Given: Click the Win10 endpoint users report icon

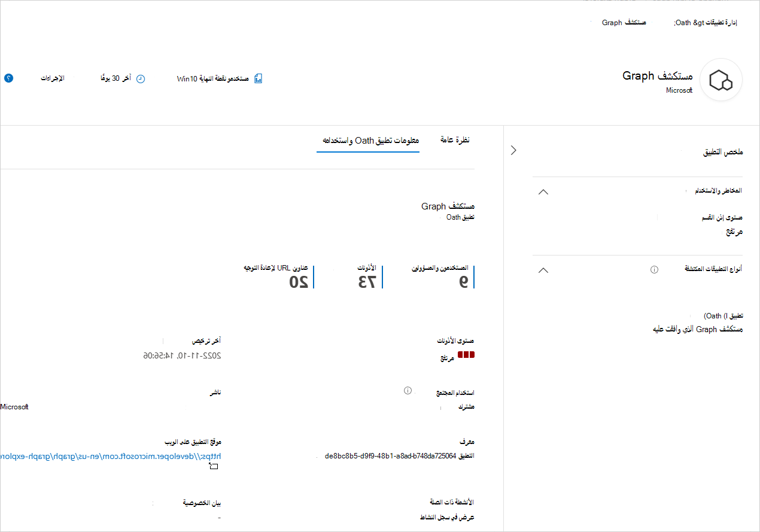Looking at the screenshot, I should coord(259,78).
